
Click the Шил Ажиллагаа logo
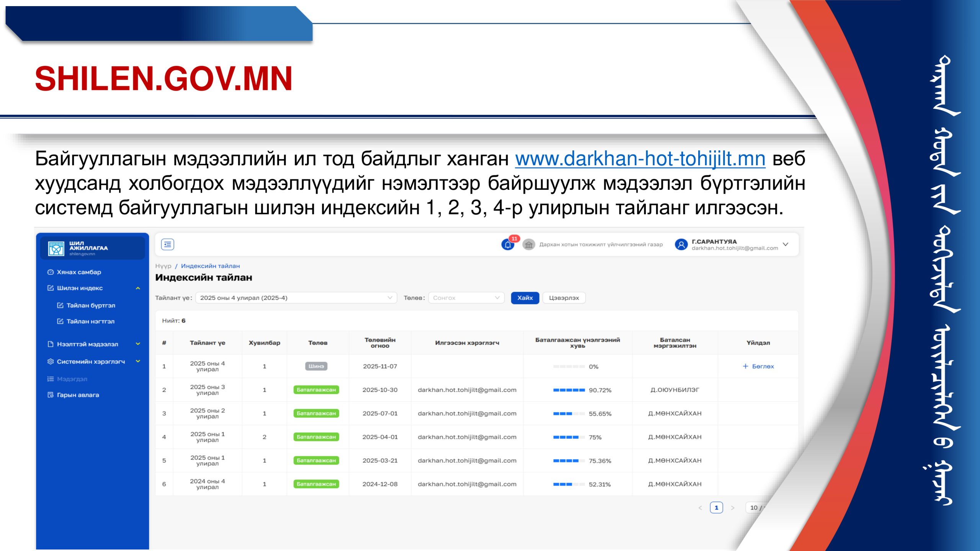pos(56,248)
